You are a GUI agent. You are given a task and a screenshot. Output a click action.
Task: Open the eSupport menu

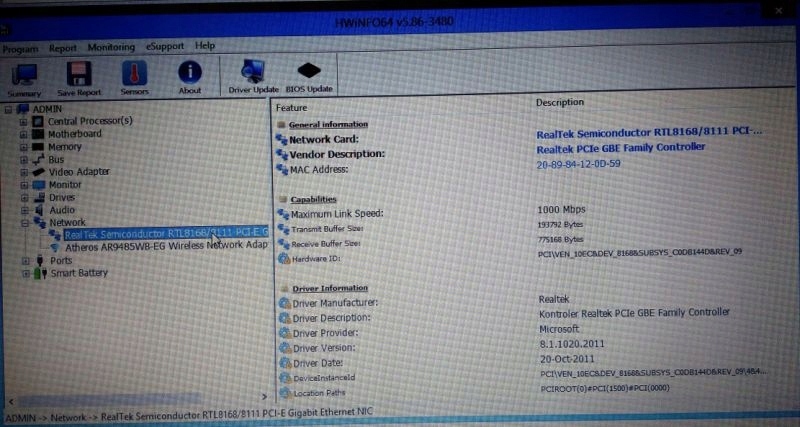pyautogui.click(x=165, y=46)
